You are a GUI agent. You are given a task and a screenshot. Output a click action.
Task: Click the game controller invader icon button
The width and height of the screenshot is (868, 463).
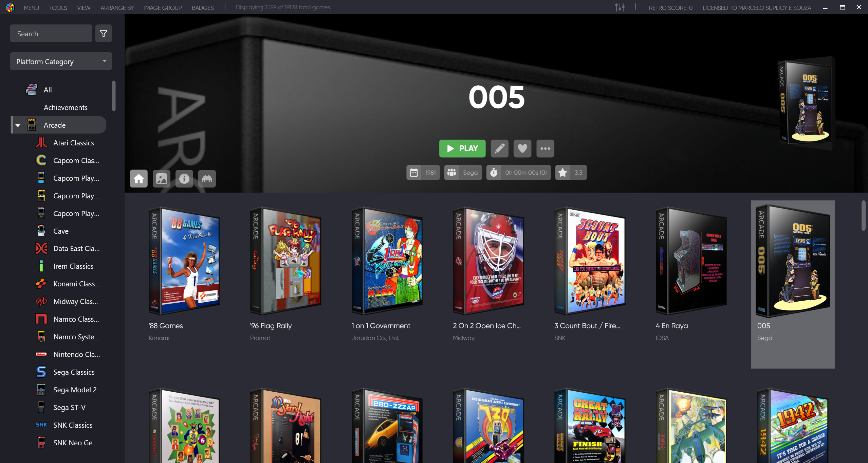point(207,179)
